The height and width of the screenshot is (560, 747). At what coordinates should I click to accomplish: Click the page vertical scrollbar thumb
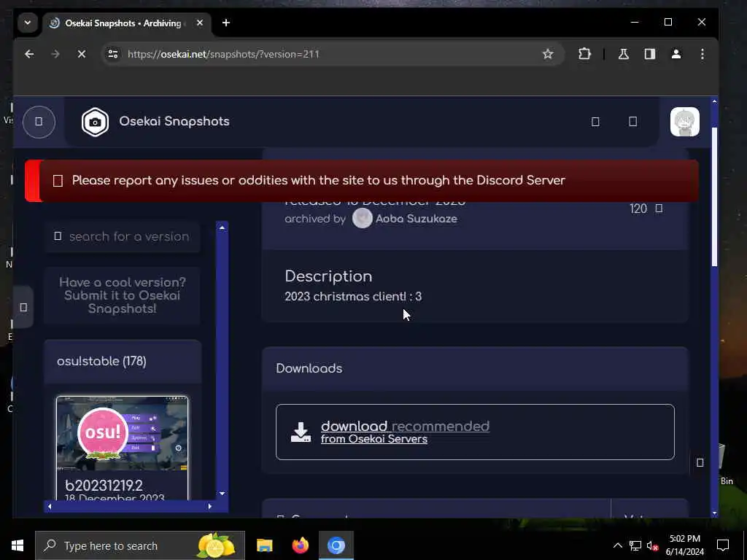[714, 197]
